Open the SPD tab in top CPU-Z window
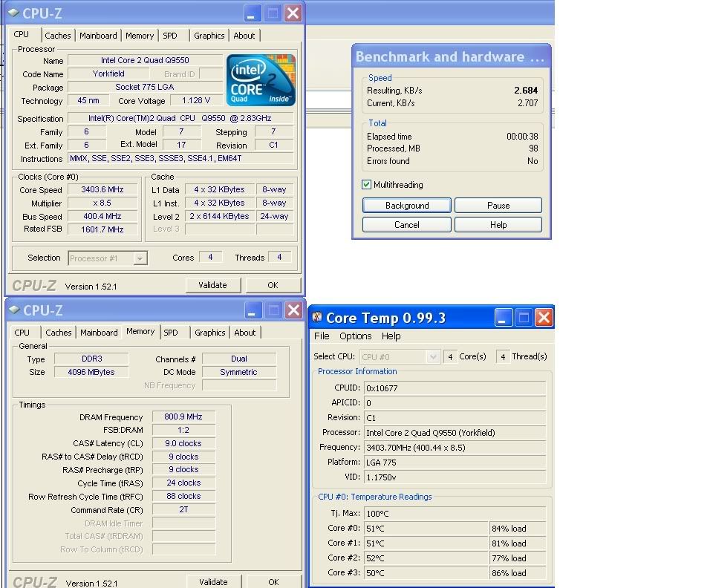 point(170,36)
